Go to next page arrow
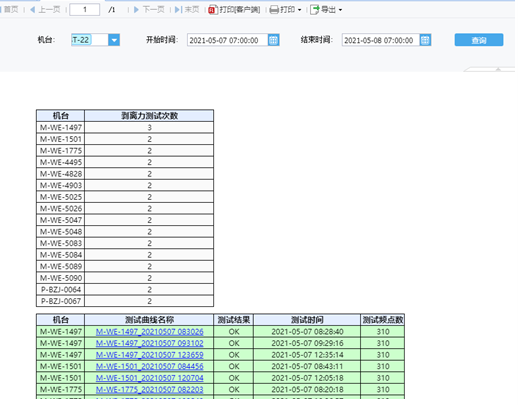The width and height of the screenshot is (518, 405). pyautogui.click(x=136, y=10)
